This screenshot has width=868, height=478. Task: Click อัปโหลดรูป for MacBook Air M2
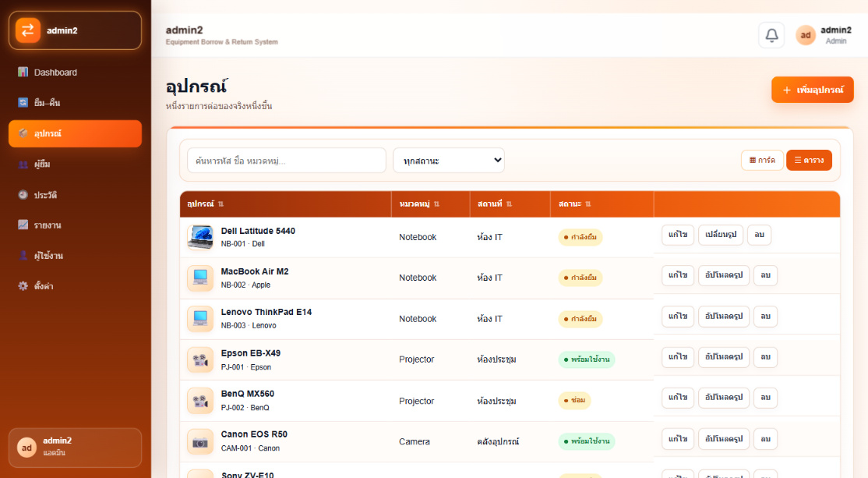tap(724, 275)
